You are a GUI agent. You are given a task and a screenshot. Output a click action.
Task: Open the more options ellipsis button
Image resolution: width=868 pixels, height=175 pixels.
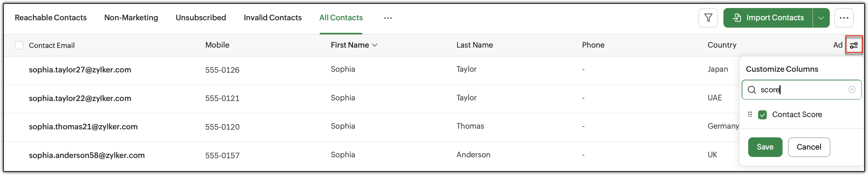(844, 18)
